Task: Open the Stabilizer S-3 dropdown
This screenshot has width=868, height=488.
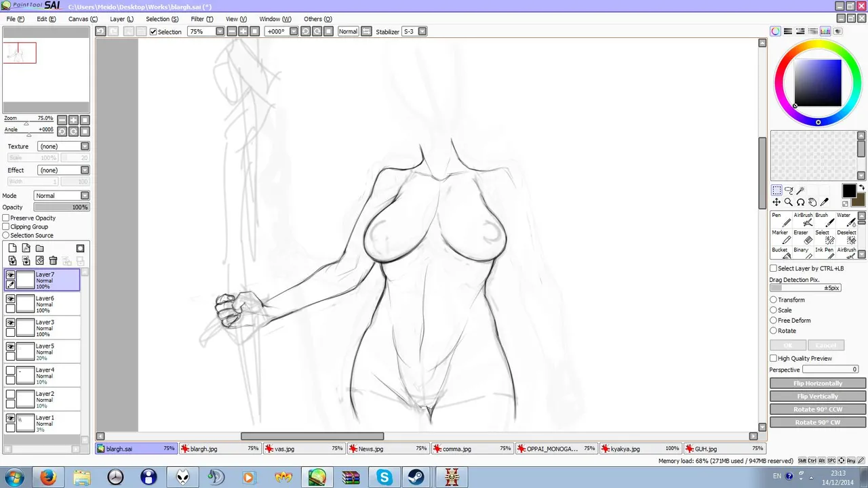Action: coord(422,32)
